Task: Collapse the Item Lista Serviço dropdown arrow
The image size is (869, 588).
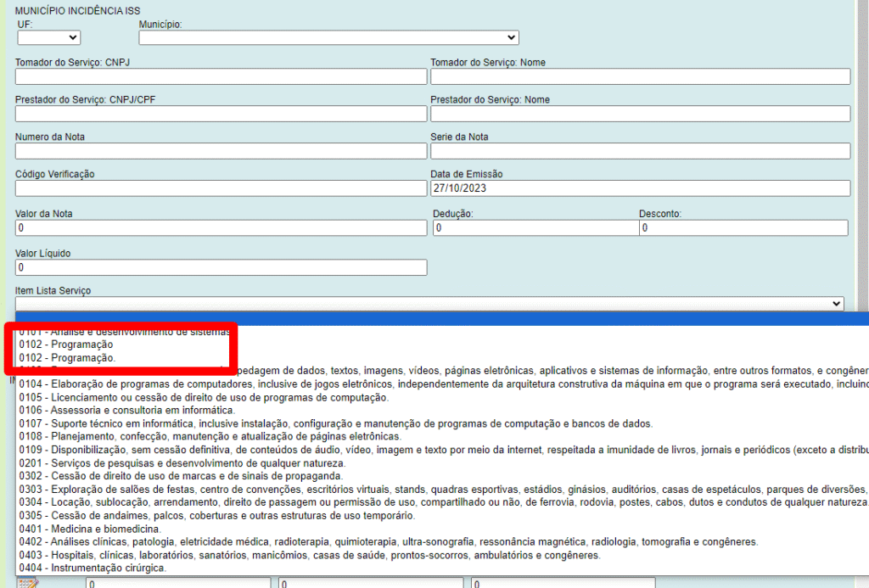Action: 837,304
